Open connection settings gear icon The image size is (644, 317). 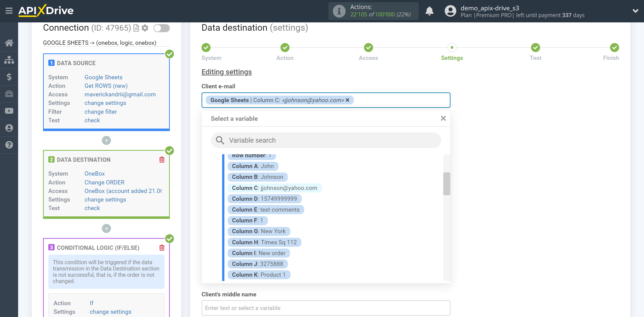tap(145, 28)
